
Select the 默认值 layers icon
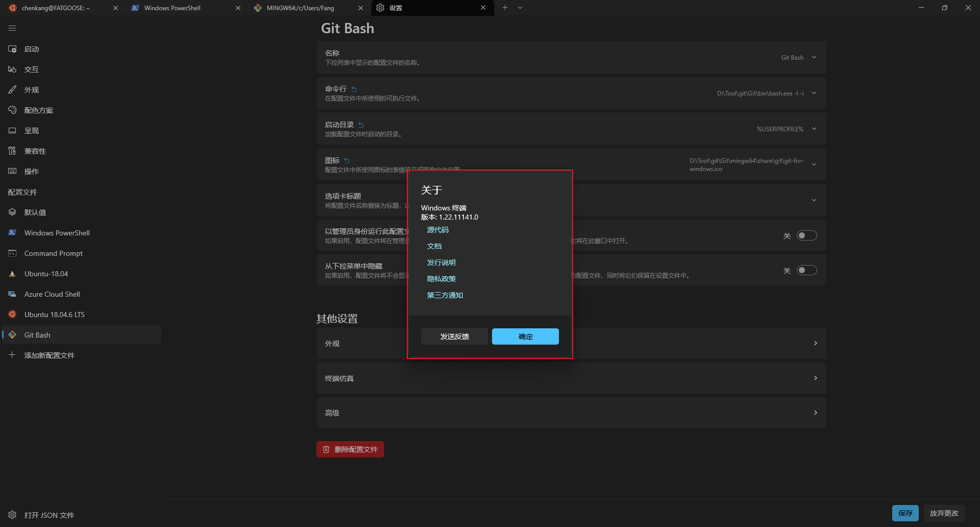pyautogui.click(x=12, y=212)
